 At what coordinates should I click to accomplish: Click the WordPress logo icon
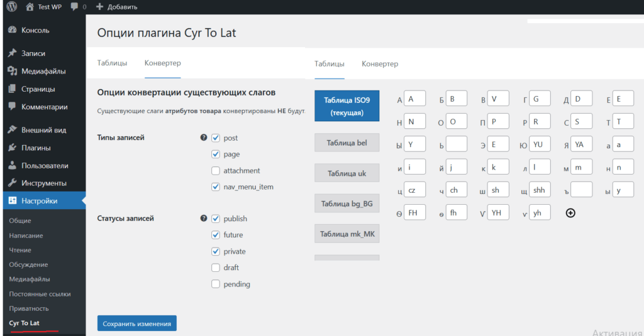click(11, 7)
